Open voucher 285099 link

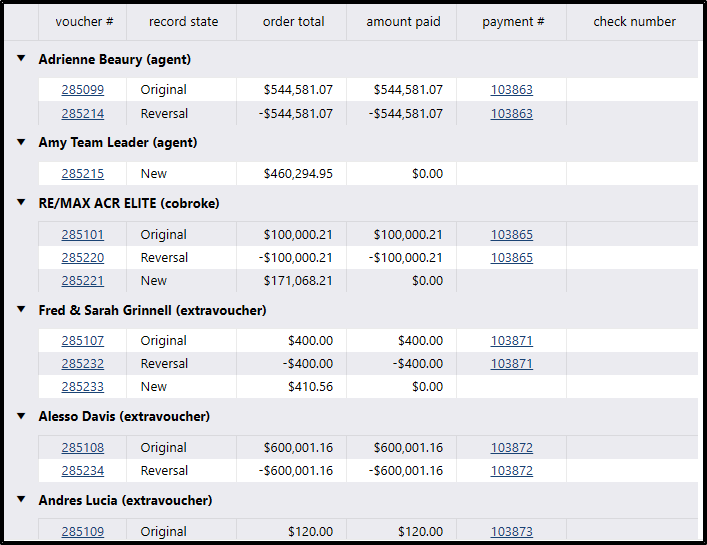[x=82, y=90]
